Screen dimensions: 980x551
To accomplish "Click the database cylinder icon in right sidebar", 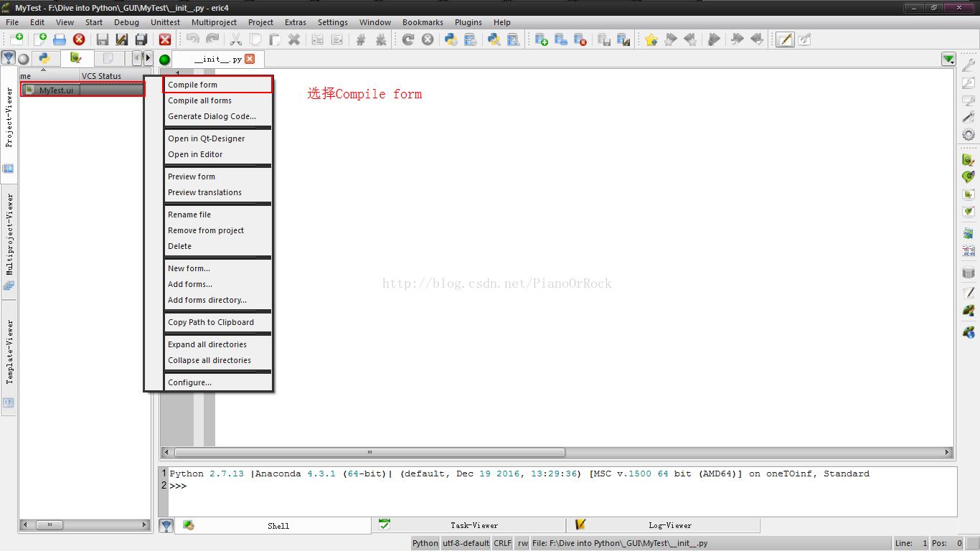I will point(969,273).
